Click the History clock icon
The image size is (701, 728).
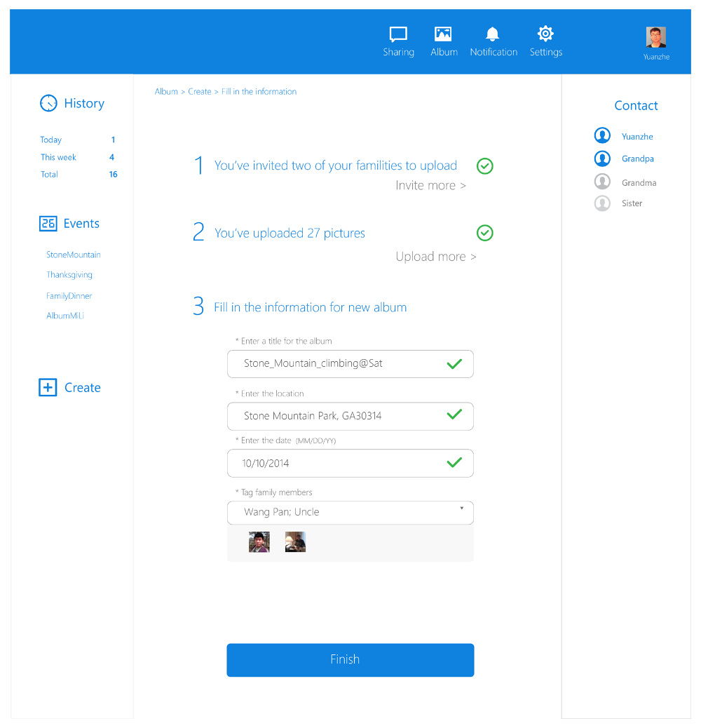click(x=48, y=103)
